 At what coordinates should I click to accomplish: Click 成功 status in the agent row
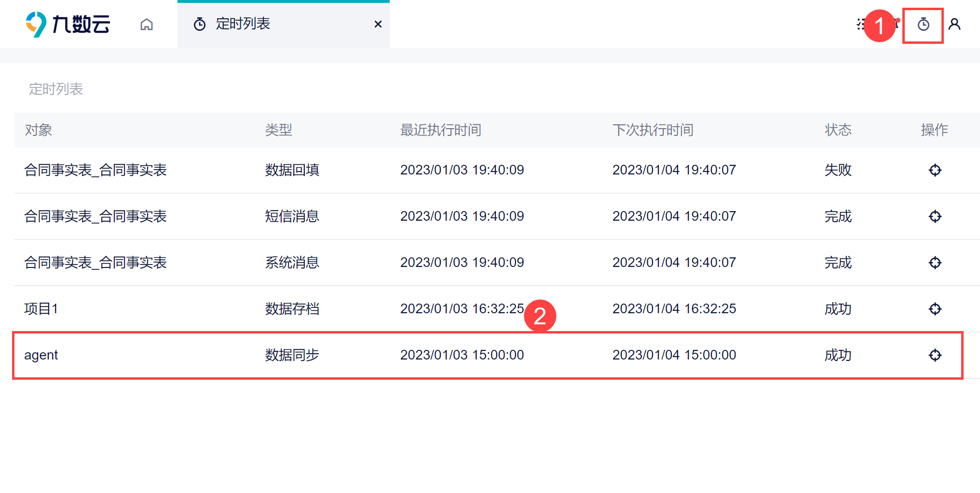point(838,355)
